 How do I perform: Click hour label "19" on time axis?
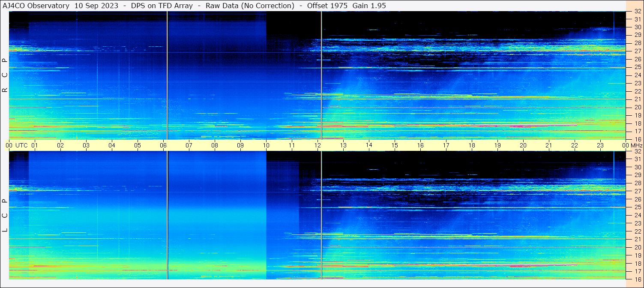pyautogui.click(x=497, y=145)
